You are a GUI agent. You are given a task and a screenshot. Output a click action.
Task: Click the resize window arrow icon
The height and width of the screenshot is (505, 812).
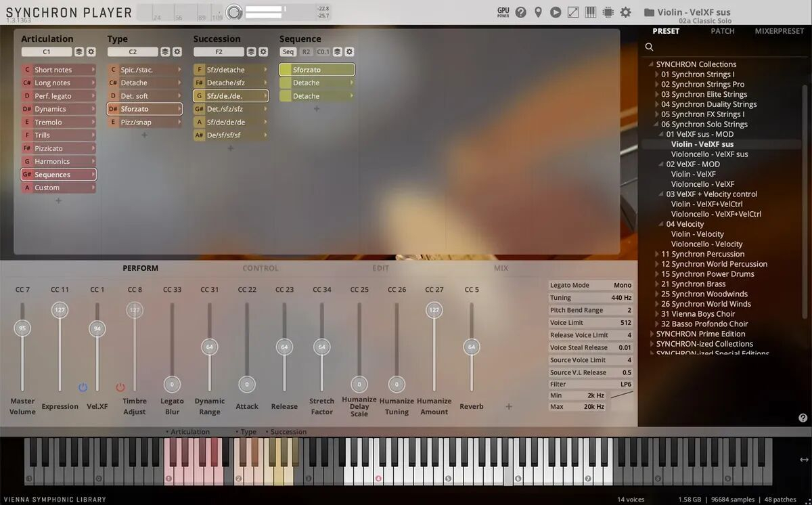point(573,12)
